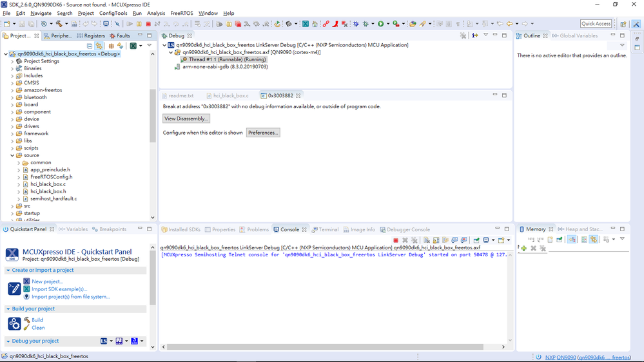Close the 0x3003882 editor tab
644x362 pixels.
click(x=298, y=95)
